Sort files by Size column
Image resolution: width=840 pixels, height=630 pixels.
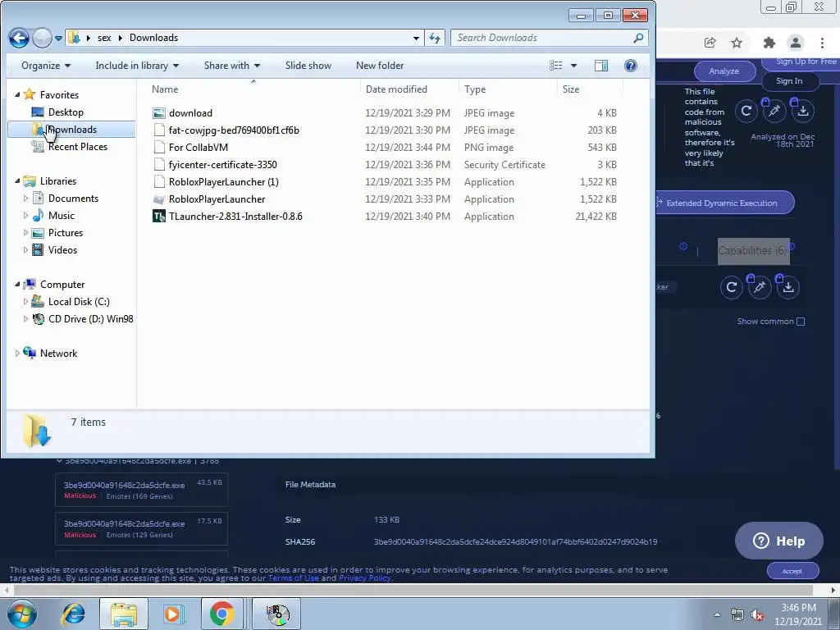click(571, 89)
